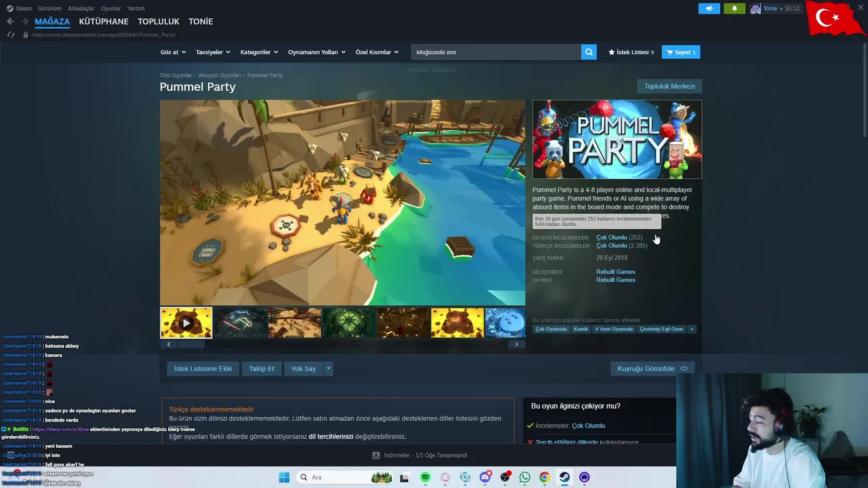This screenshot has height=488, width=868.
Task: Expand the Tavsiyeler dropdown
Action: pyautogui.click(x=213, y=52)
